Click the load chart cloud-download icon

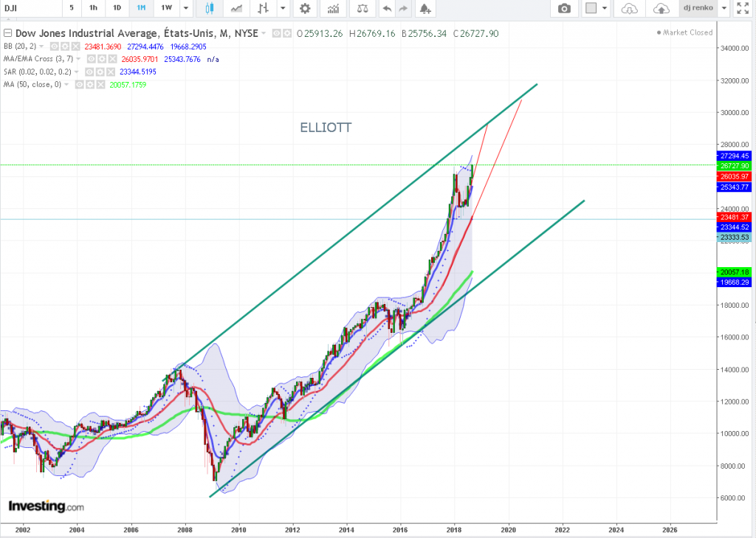tap(629, 8)
